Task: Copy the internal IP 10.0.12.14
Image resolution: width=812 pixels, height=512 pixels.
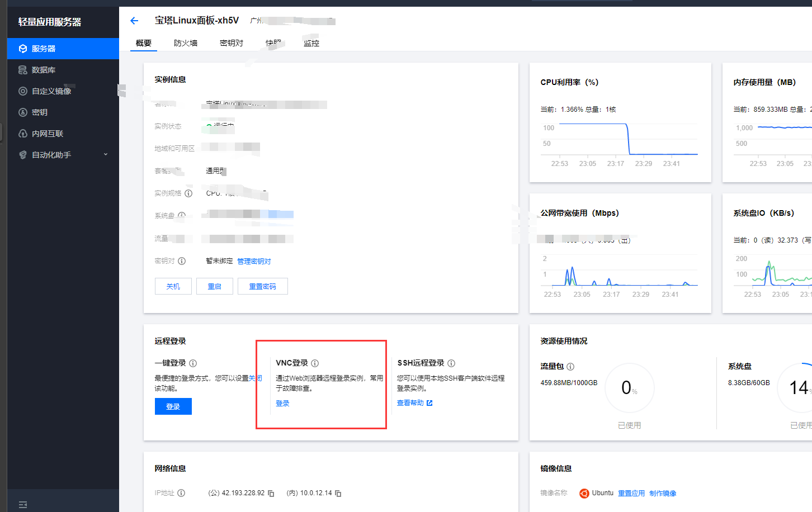Action: click(x=338, y=494)
